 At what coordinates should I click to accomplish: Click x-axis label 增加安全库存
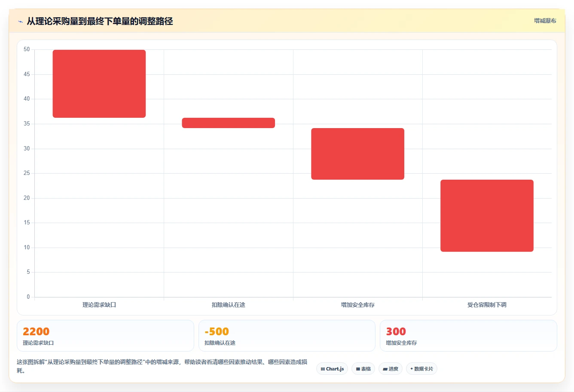(358, 305)
